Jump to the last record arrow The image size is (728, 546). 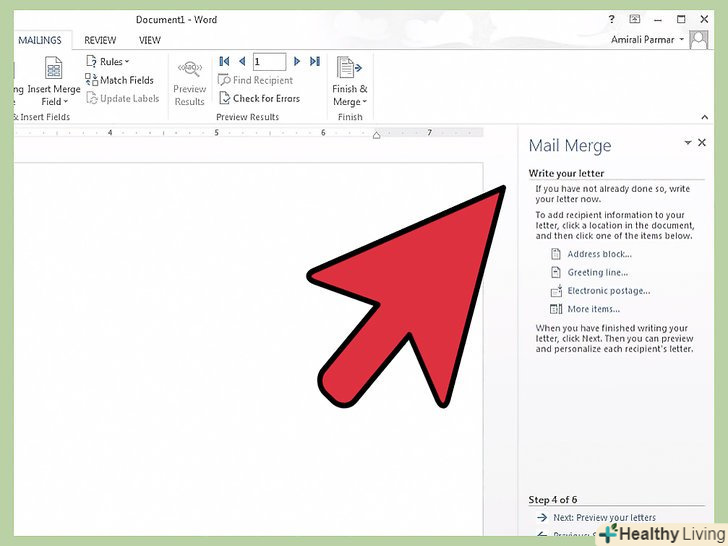pos(314,62)
